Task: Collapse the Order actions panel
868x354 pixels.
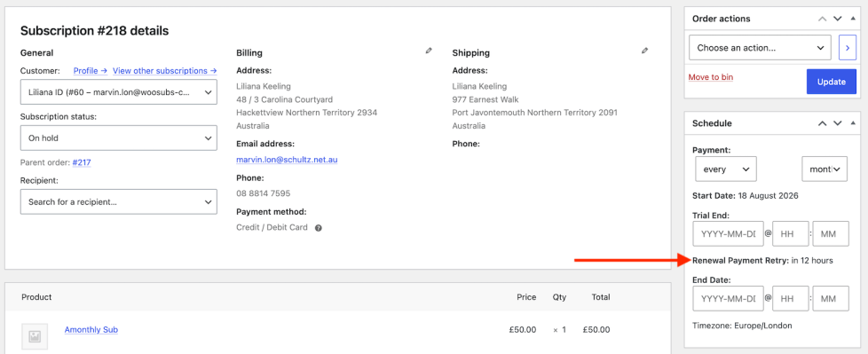Action: pyautogui.click(x=853, y=19)
